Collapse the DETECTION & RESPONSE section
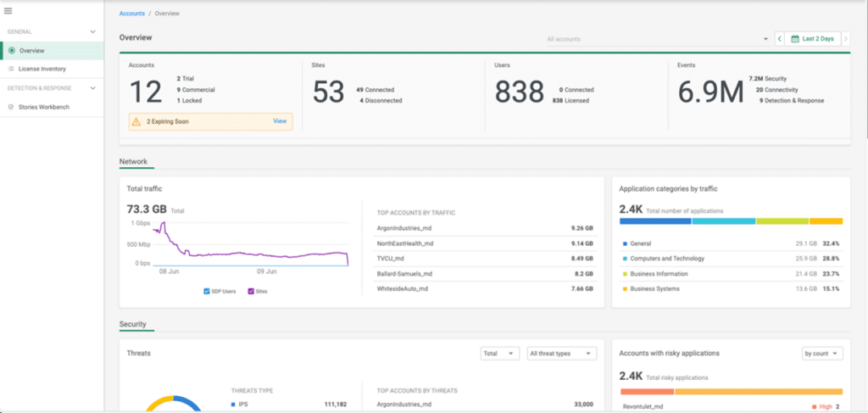The width and height of the screenshot is (868, 413). point(92,88)
